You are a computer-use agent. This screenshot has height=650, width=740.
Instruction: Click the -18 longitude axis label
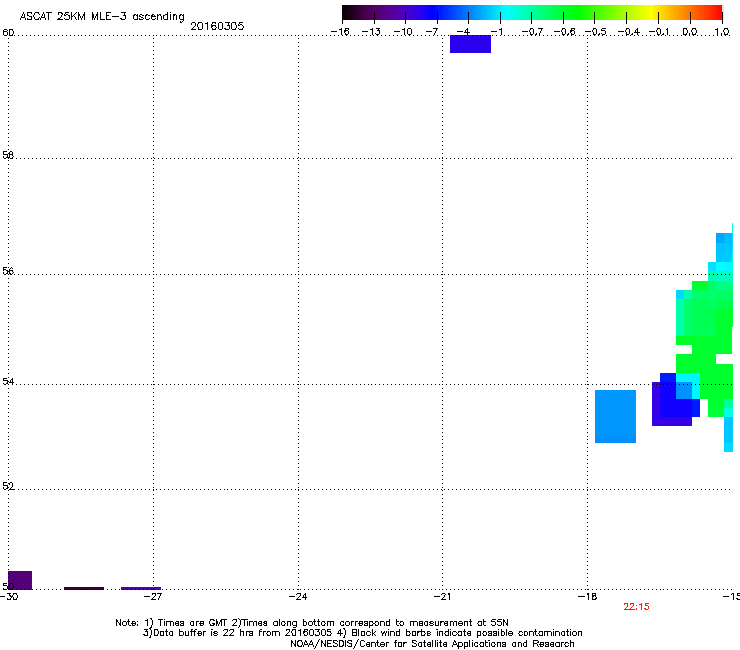pos(588,597)
